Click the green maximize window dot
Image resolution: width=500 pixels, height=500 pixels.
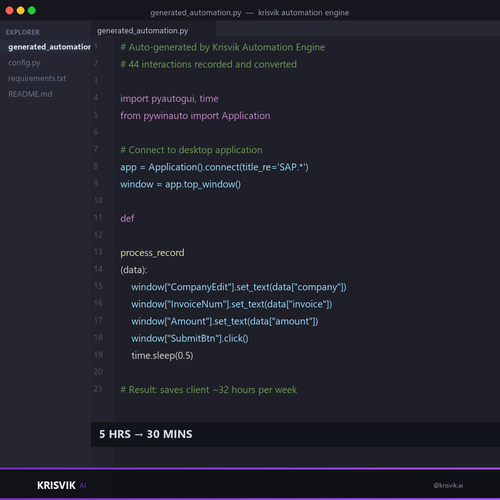click(x=32, y=10)
